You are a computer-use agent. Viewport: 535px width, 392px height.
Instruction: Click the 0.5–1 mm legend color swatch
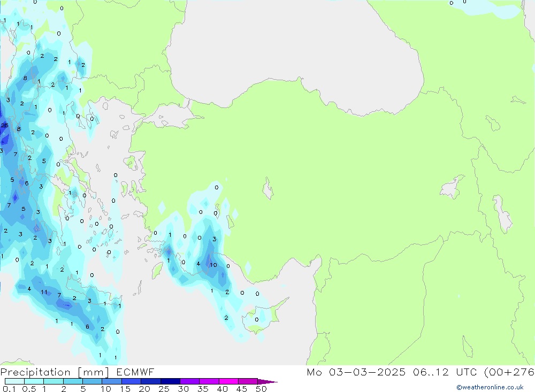(34, 381)
